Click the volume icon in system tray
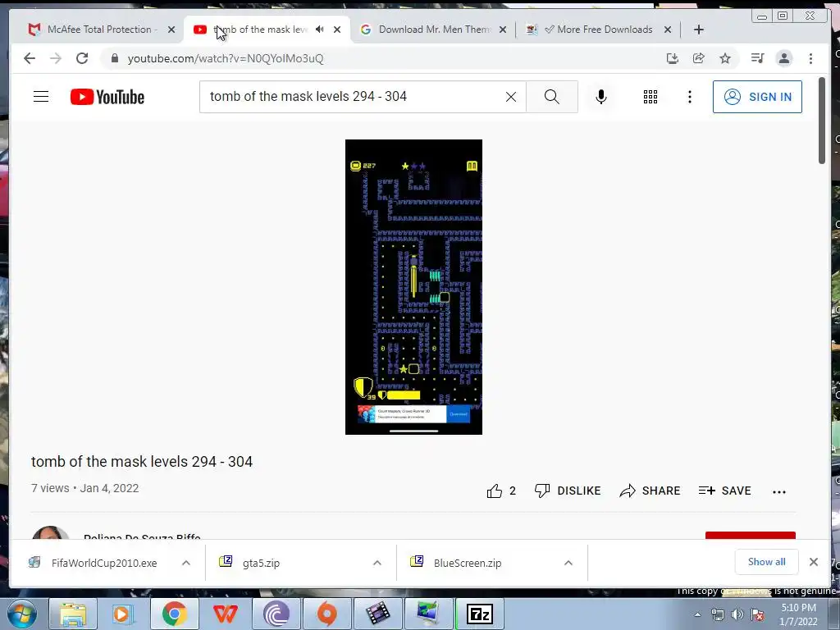 (x=737, y=614)
